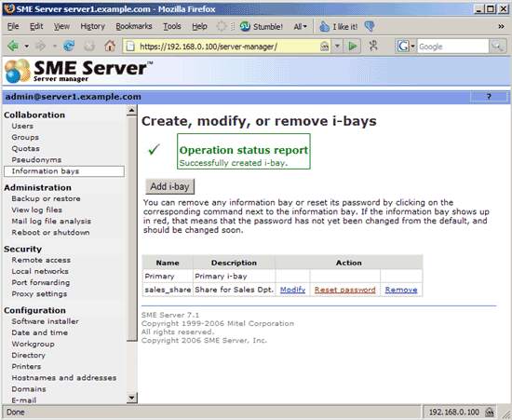Click the SME Server logo
This screenshot has width=512, height=420.
pyautogui.click(x=79, y=71)
